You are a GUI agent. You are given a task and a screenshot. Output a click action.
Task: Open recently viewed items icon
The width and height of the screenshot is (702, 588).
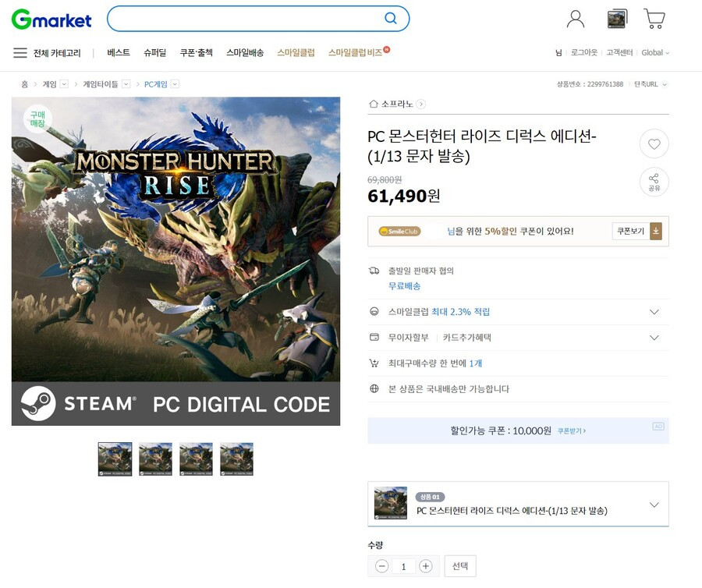click(x=617, y=19)
